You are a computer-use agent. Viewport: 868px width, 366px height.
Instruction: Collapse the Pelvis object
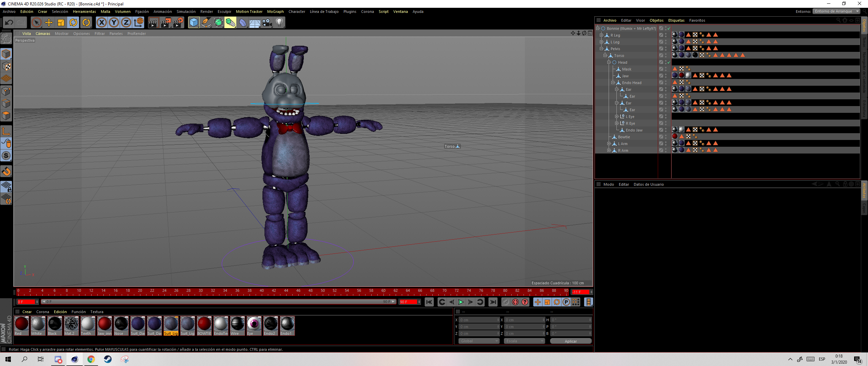pos(601,49)
